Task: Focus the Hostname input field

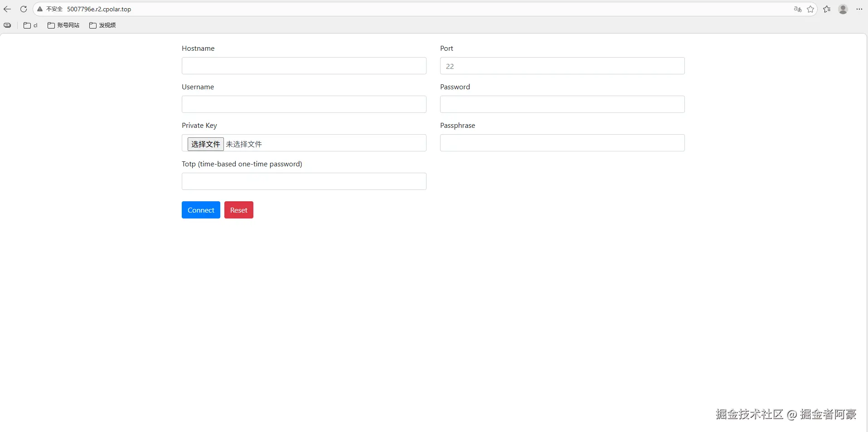Action: (304, 66)
